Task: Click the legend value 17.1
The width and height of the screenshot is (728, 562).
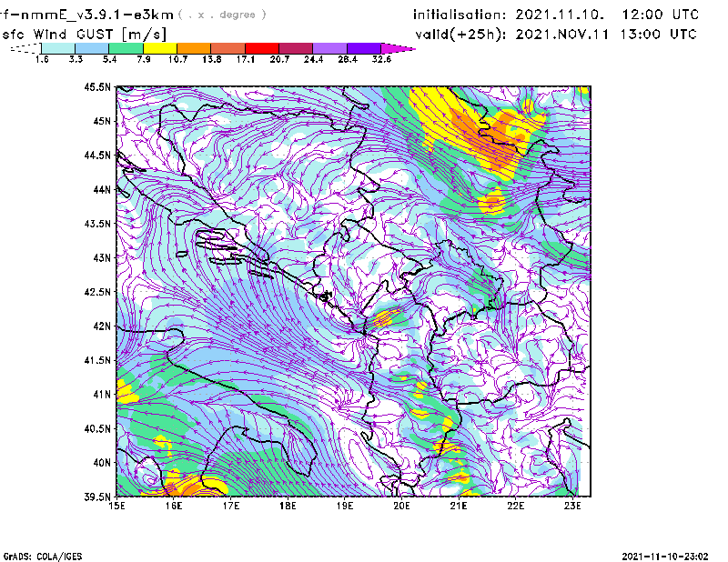Action: click(246, 59)
